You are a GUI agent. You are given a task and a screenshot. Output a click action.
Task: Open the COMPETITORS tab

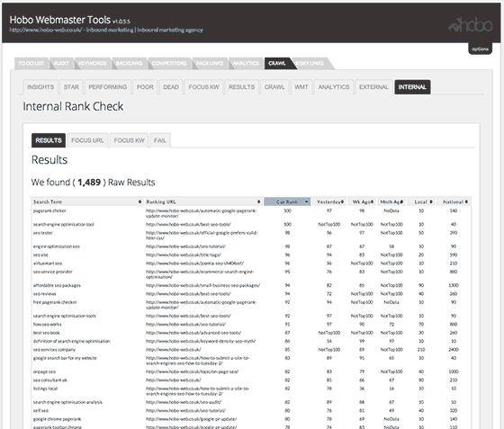pyautogui.click(x=169, y=63)
